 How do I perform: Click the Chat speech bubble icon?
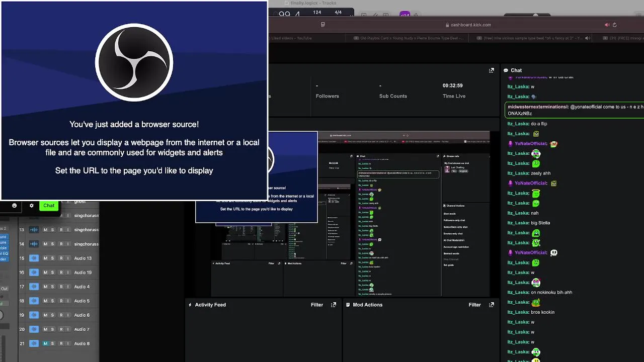point(506,70)
